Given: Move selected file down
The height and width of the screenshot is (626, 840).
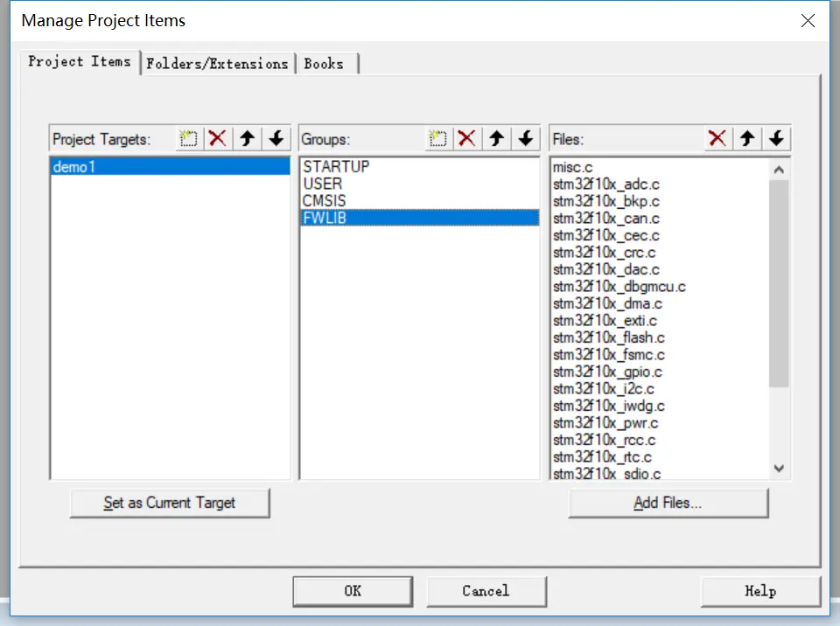Looking at the screenshot, I should tap(777, 139).
